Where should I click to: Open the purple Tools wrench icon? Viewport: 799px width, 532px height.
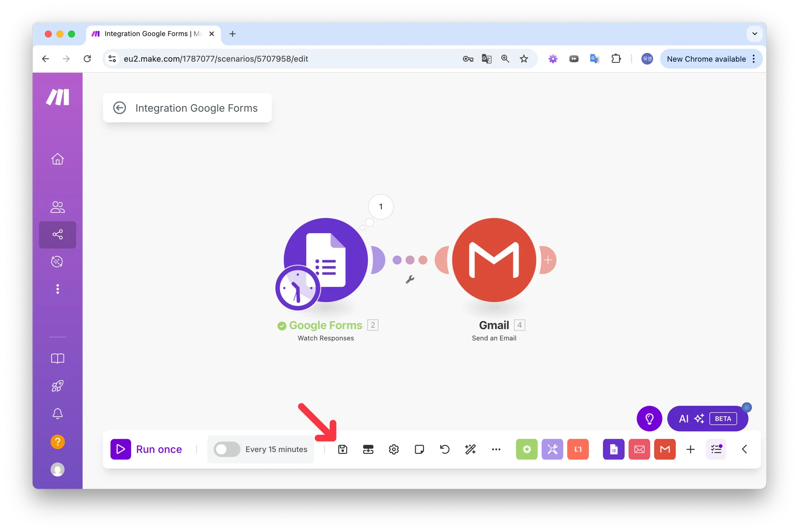[552, 449]
